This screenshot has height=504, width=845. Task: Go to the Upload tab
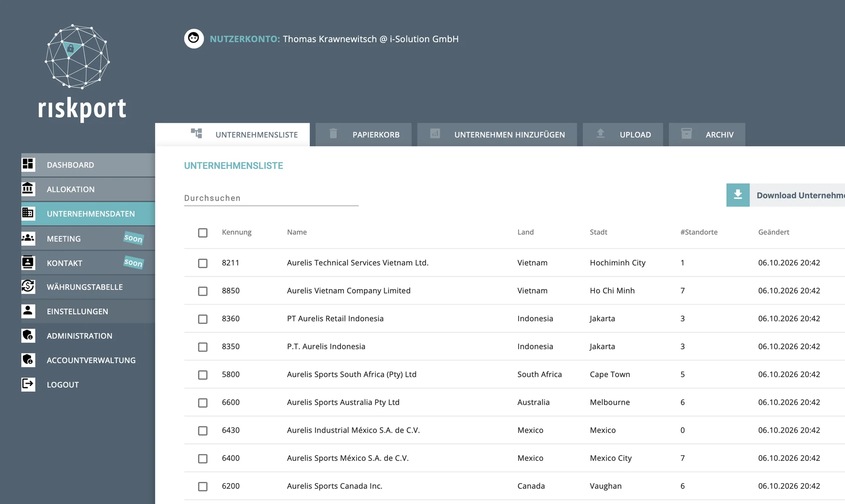coord(623,134)
